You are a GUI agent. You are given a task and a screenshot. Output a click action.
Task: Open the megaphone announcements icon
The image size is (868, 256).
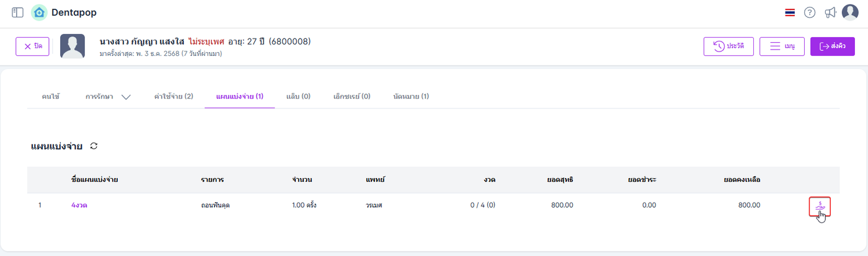tap(830, 12)
